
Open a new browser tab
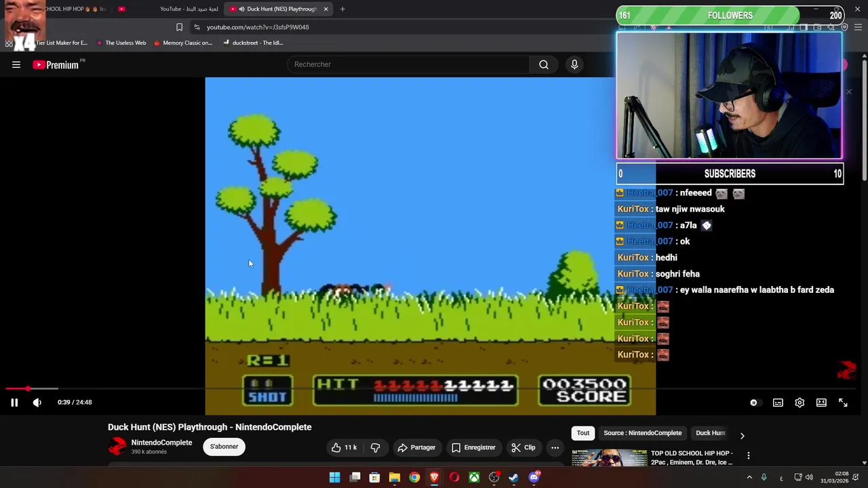coord(342,9)
